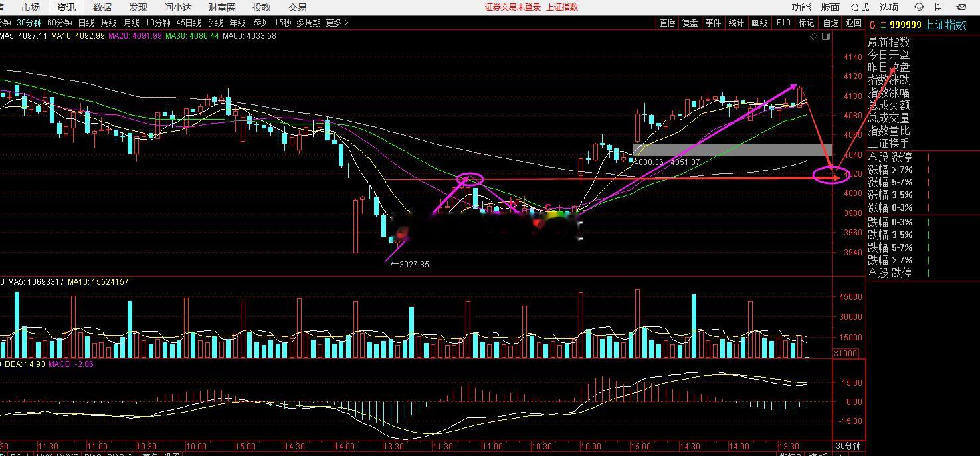
Task: Open the 市场 menu
Action: pos(31,7)
